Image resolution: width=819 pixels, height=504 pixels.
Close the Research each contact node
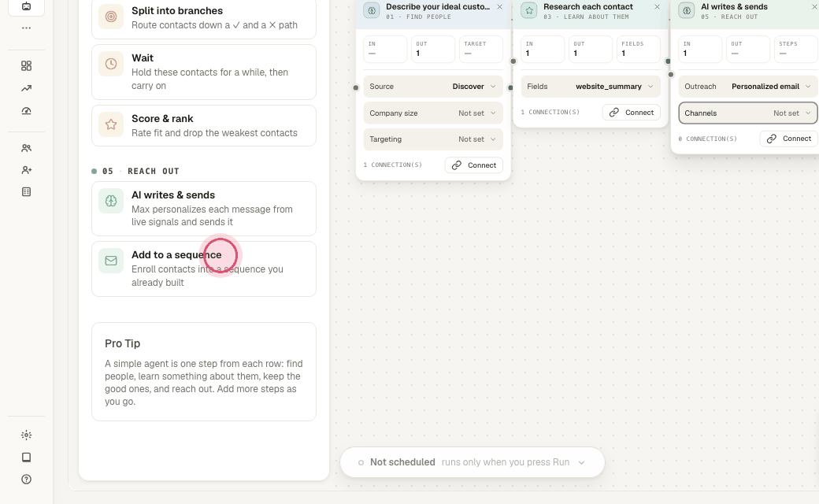(x=657, y=7)
